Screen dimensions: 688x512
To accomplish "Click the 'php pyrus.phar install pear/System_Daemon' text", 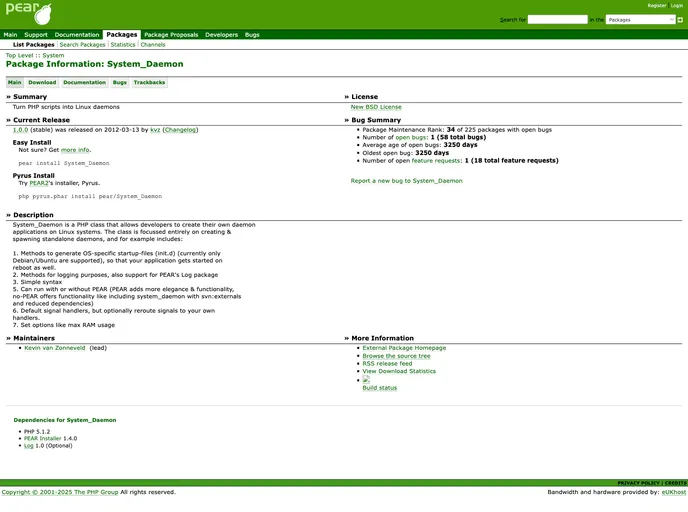I will coord(90,197).
